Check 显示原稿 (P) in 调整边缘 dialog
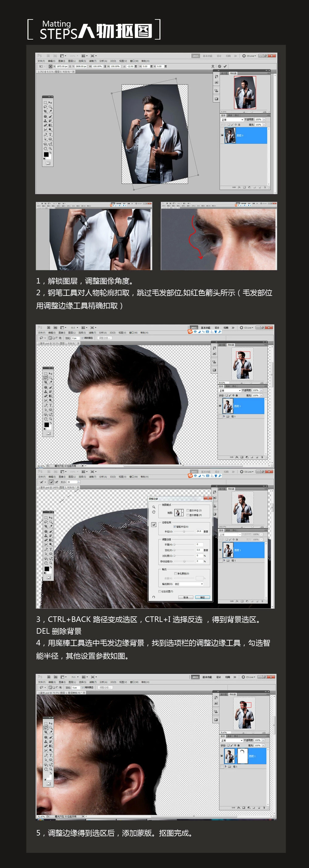Viewport: 309px width, 868px height. pos(188,515)
